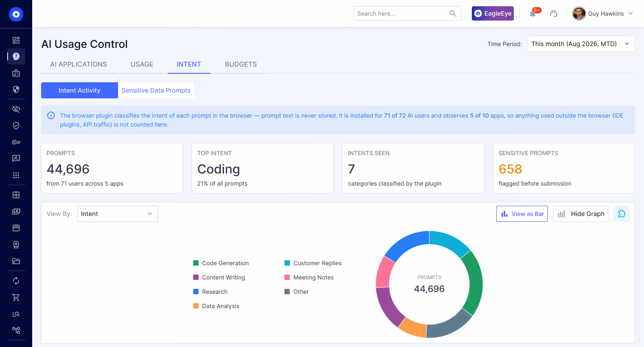Toggle Customer Replies legend entry
The image size is (644, 347).
coord(313,263)
